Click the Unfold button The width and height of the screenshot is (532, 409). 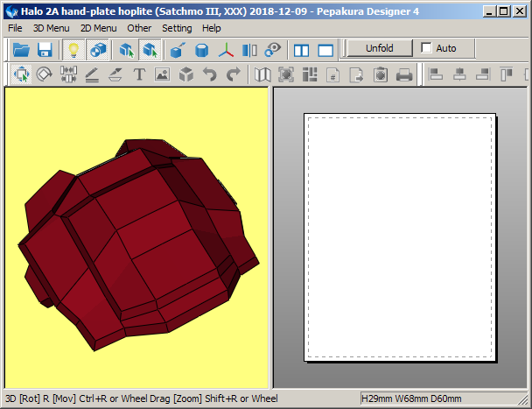coord(380,48)
